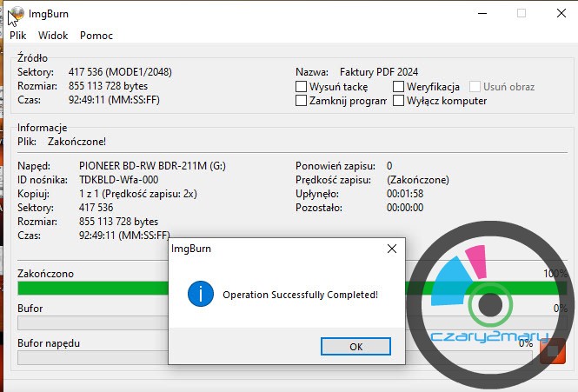Enable the Wysuń tackę checkbox

click(301, 87)
